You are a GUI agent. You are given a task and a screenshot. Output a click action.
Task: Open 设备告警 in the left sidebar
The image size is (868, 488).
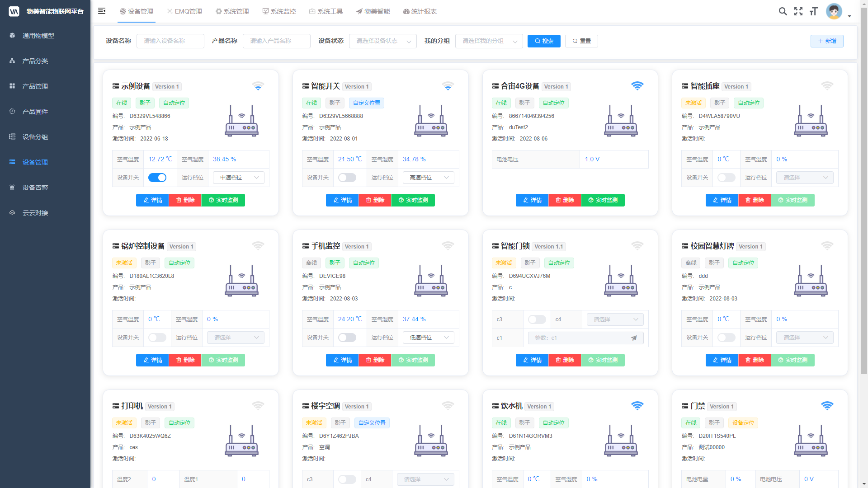[35, 188]
